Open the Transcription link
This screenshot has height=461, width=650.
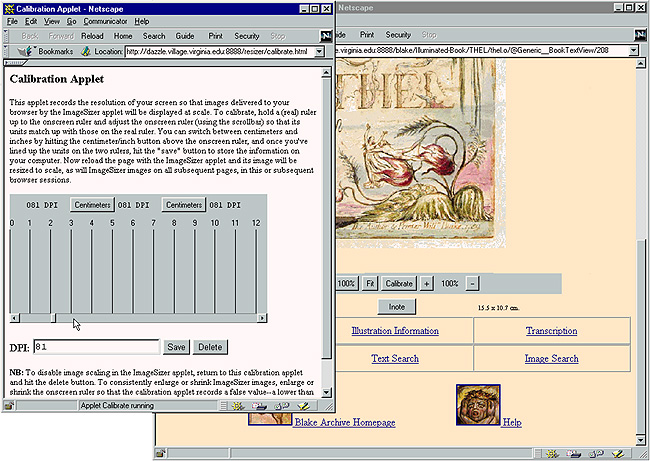pyautogui.click(x=551, y=331)
